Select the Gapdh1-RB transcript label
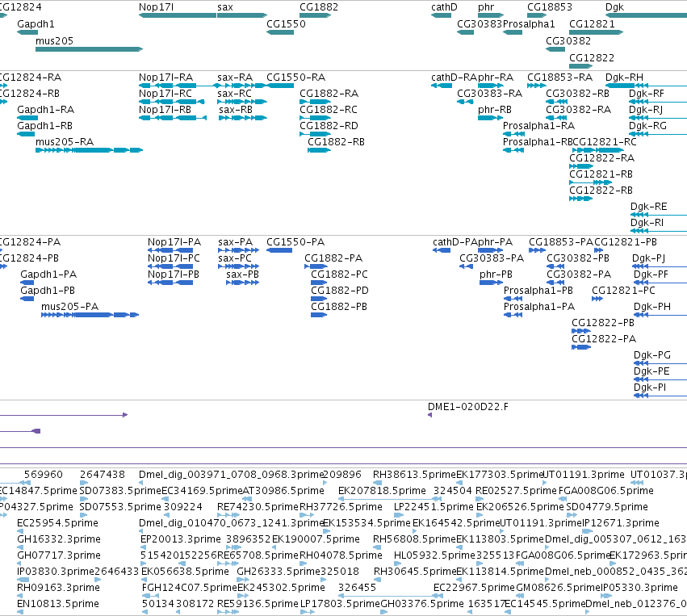This screenshot has height=616, width=687. point(44,126)
